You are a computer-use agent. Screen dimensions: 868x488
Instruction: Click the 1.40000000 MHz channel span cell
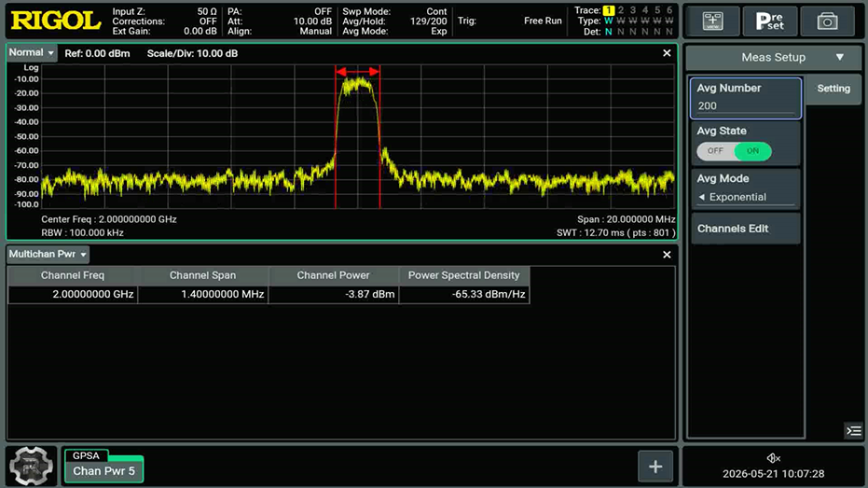pyautogui.click(x=202, y=294)
